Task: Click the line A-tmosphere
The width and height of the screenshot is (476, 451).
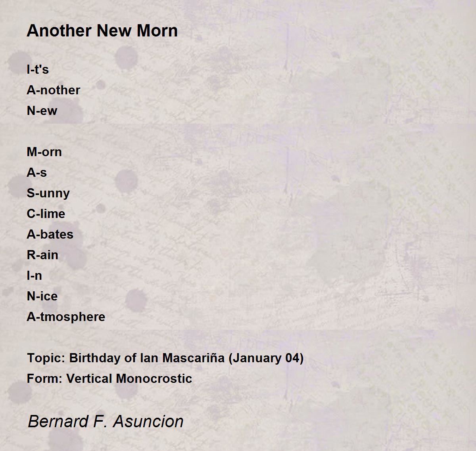Action: [x=66, y=317]
